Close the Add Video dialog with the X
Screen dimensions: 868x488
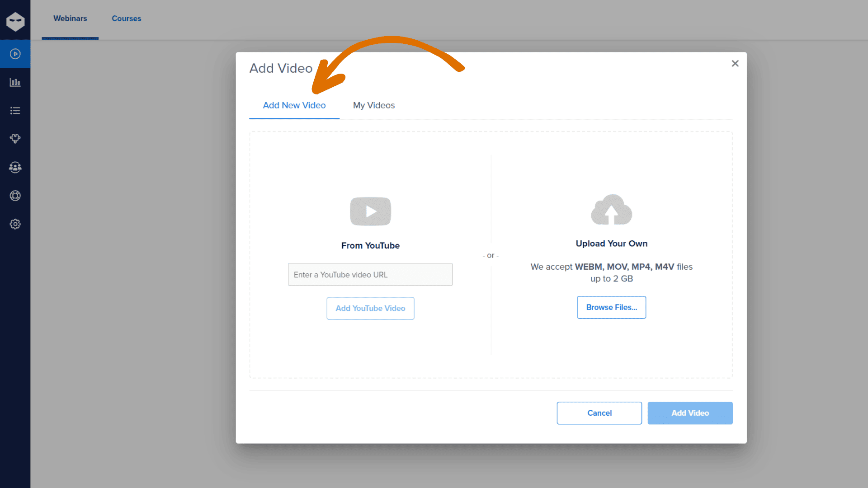(x=735, y=64)
